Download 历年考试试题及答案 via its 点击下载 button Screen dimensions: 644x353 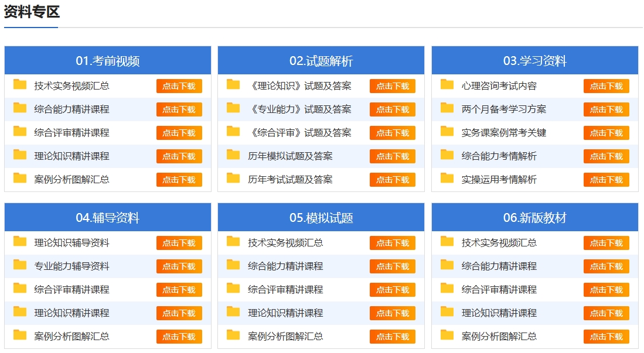[x=392, y=180]
